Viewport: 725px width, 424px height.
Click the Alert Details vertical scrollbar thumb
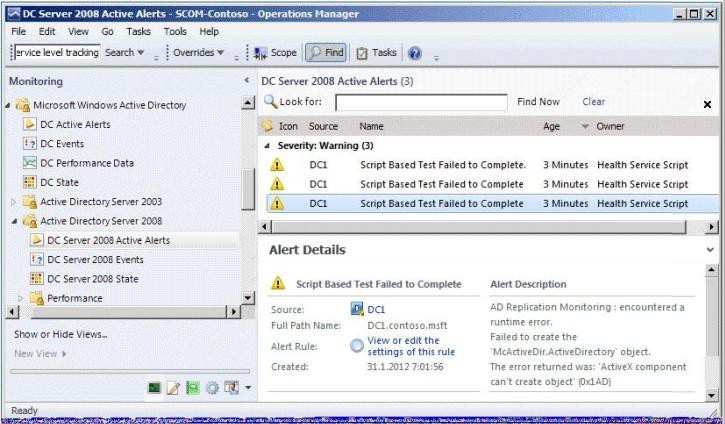point(712,317)
